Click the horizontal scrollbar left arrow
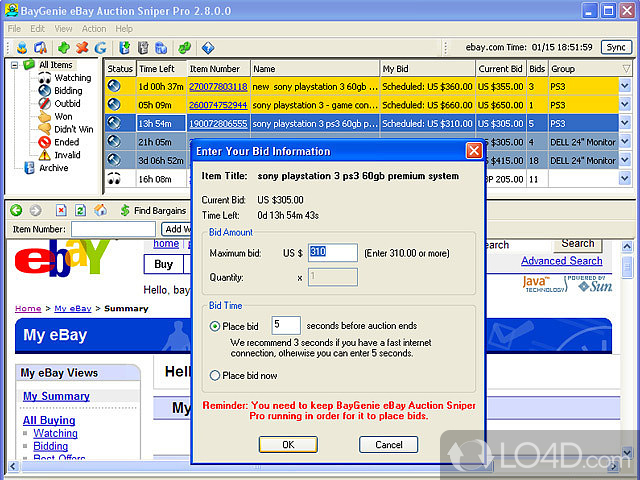 point(13,466)
